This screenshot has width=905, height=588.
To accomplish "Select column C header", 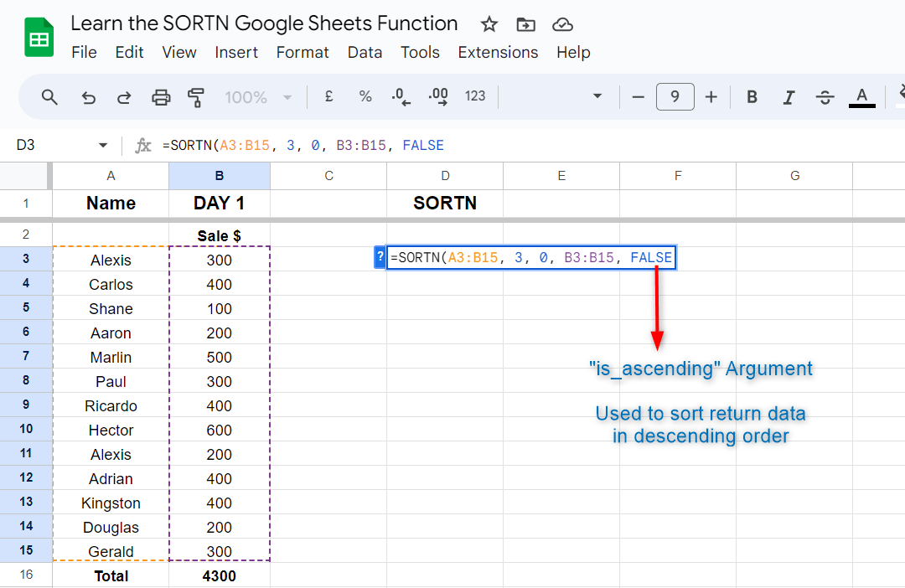I will [x=329, y=176].
